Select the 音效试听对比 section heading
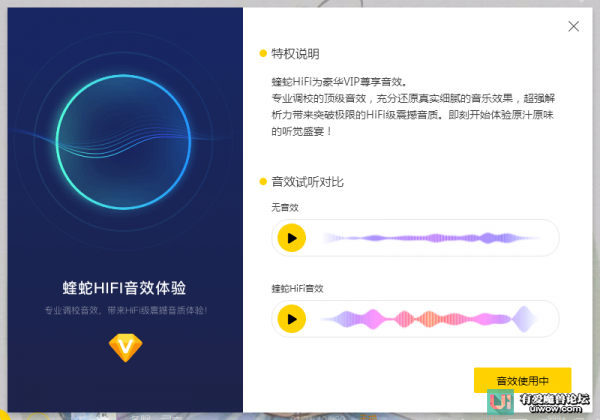This screenshot has height=420, width=600. point(308,182)
